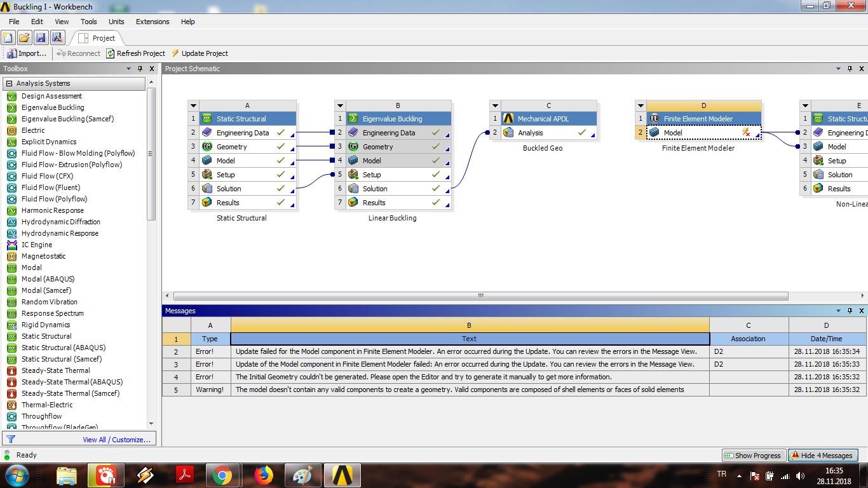
Task: Click the Open project folder icon
Action: 24,38
